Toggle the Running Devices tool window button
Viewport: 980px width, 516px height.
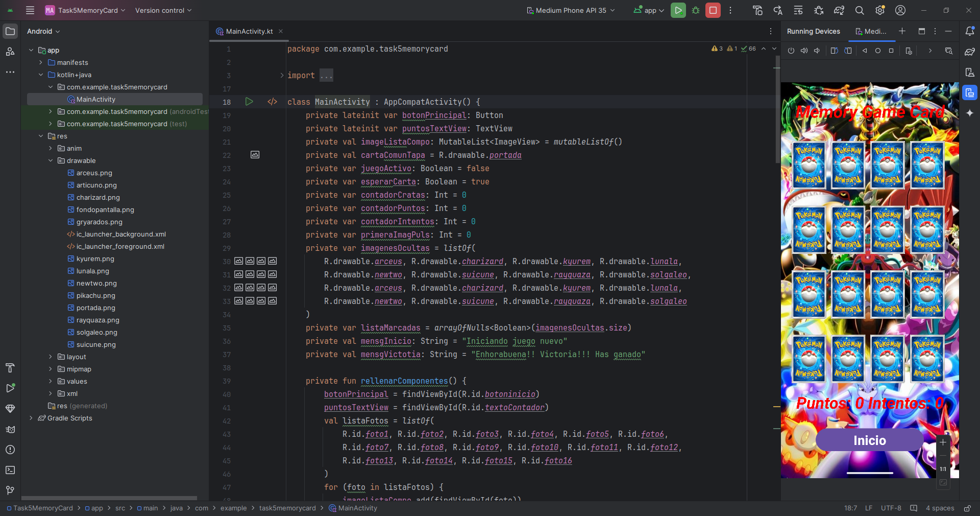[x=970, y=92]
